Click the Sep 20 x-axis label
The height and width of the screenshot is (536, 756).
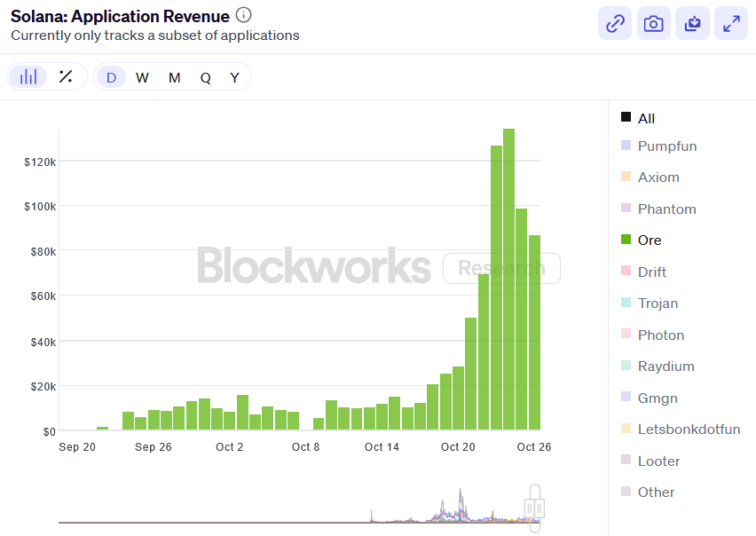click(x=77, y=447)
